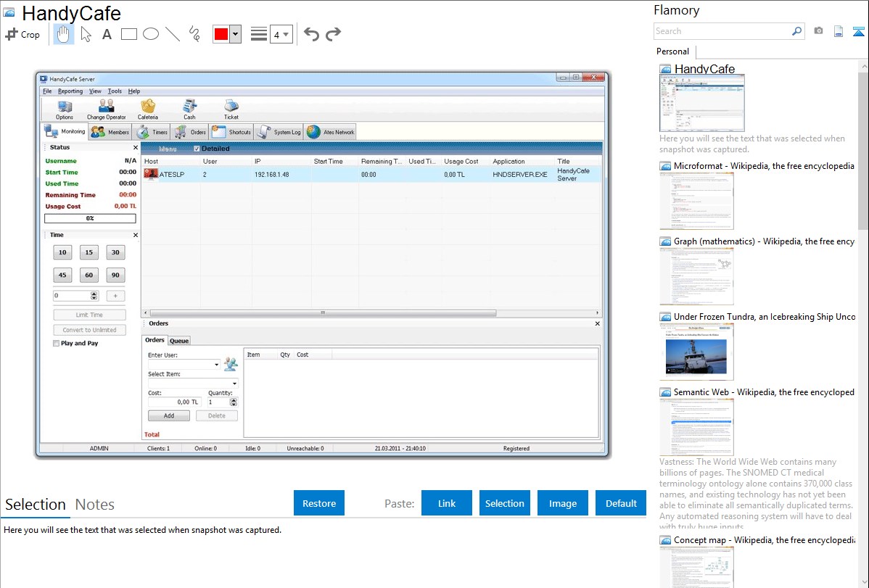Image resolution: width=869 pixels, height=588 pixels.
Task: Click the 10 minute time button
Action: click(x=62, y=253)
